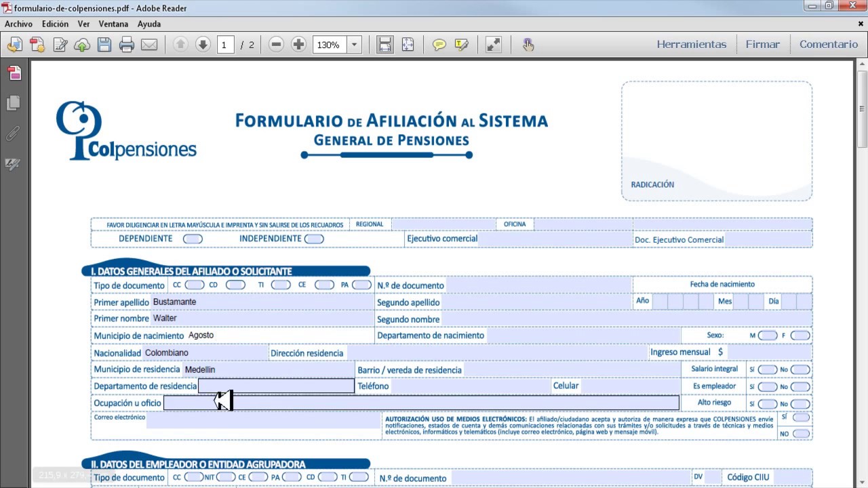Select sexo F option
This screenshot has width=868, height=488.
click(800, 335)
